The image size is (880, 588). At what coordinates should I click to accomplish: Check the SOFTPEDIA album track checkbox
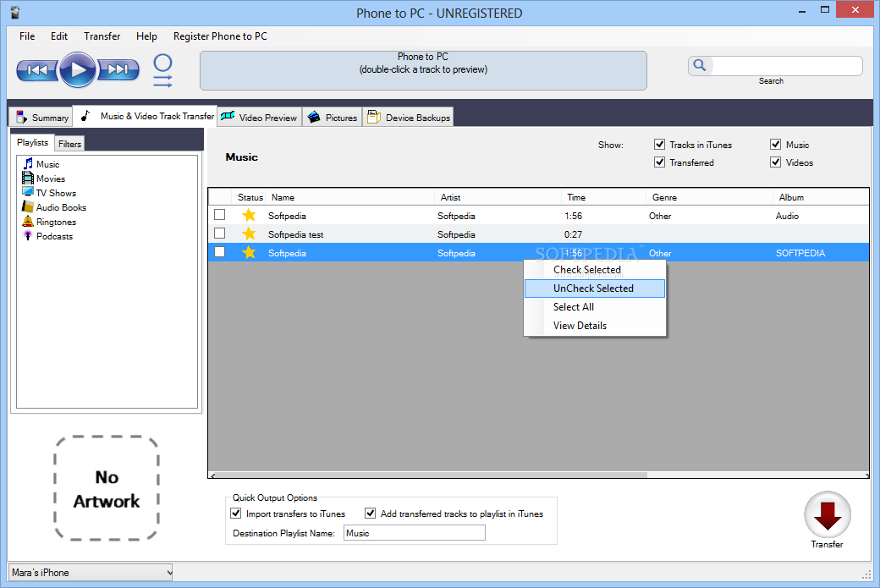pos(219,252)
